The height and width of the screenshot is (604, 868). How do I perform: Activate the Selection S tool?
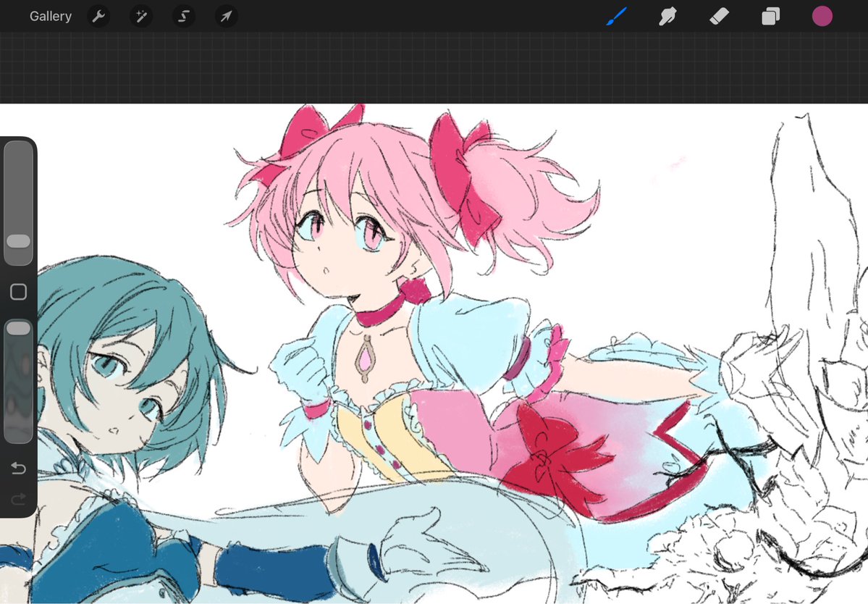184,16
